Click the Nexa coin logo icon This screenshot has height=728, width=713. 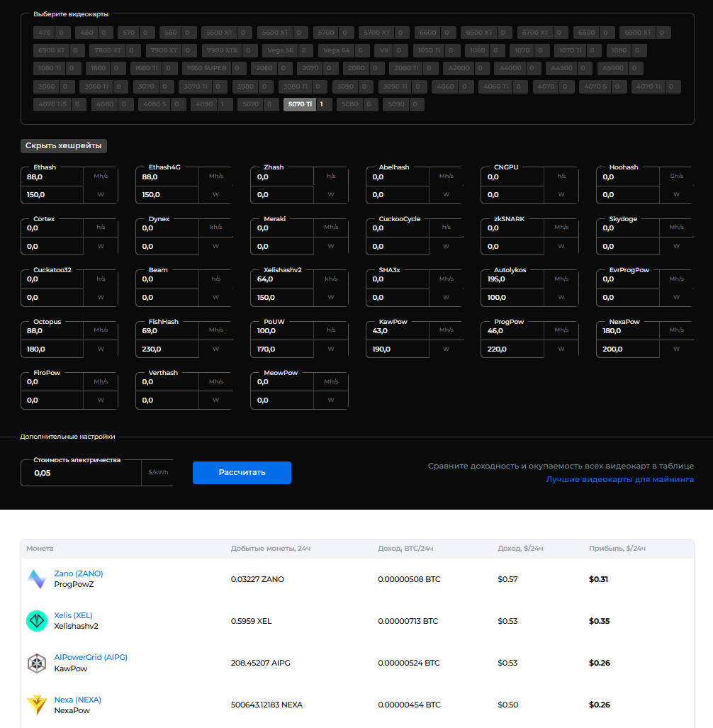click(x=37, y=705)
